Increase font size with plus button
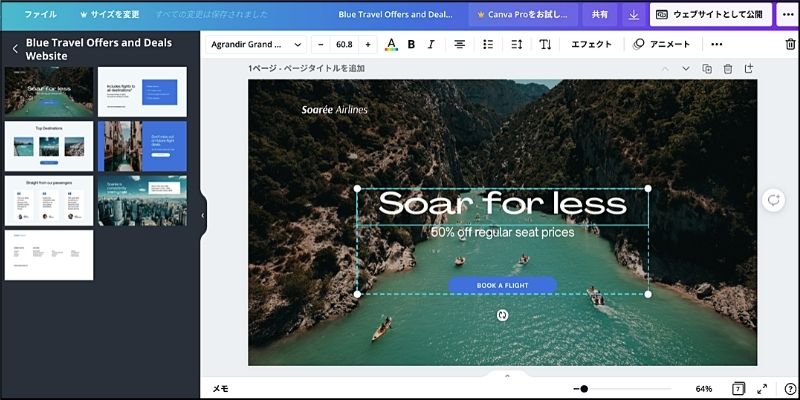The height and width of the screenshot is (400, 800). 368,44
